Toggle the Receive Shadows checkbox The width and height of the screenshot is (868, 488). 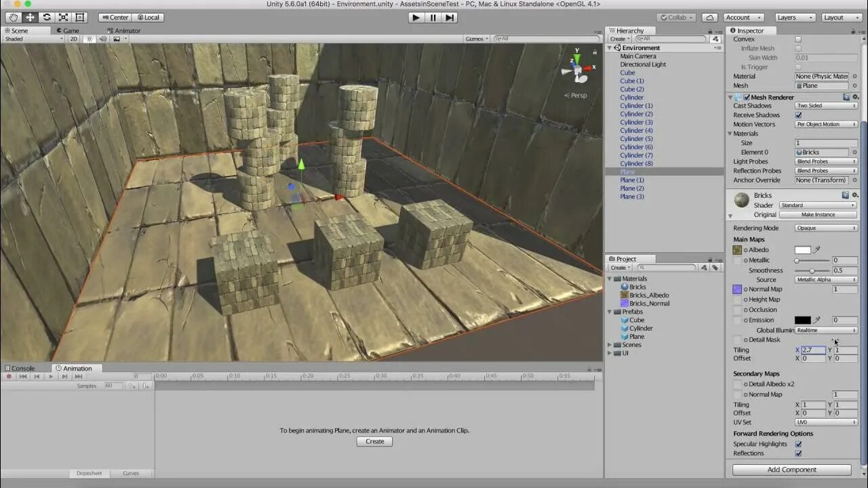[798, 115]
